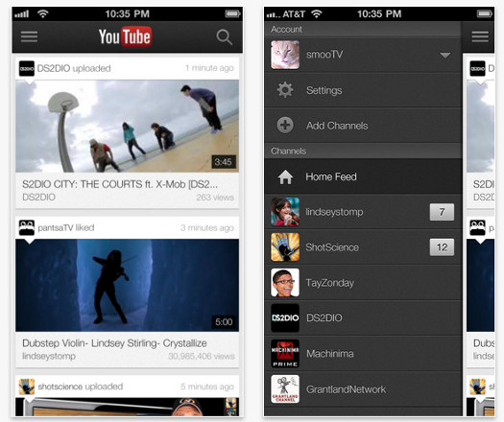Screen dimensions: 504x422
Task: Play shotscience uploaded video thumbnail
Action: pyautogui.click(x=128, y=407)
